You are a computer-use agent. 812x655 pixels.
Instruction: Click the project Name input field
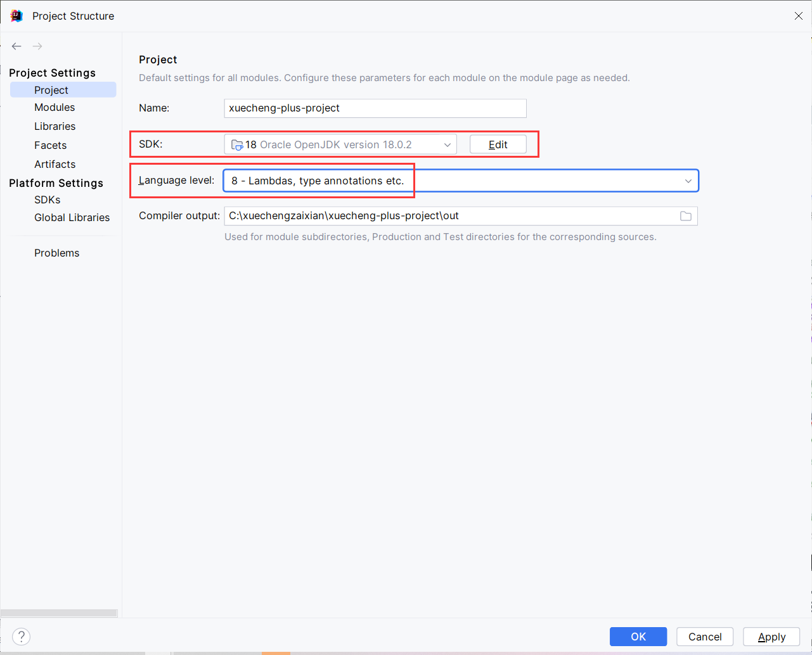[375, 108]
